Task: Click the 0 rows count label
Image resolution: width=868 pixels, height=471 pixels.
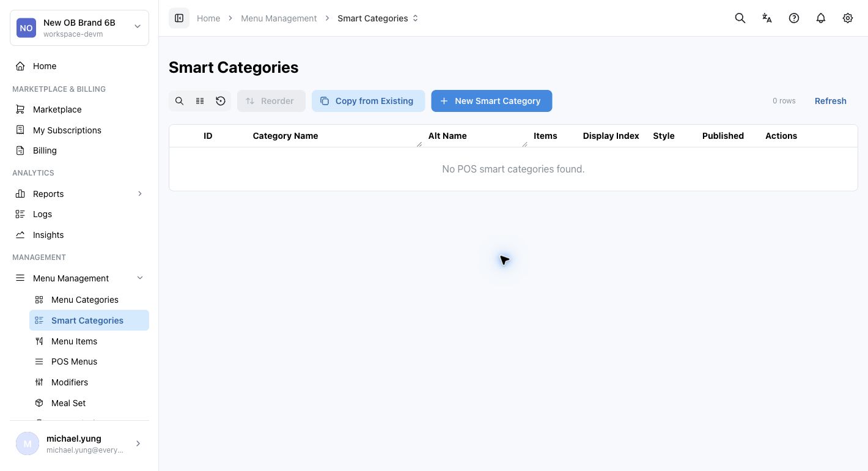Action: 784,101
